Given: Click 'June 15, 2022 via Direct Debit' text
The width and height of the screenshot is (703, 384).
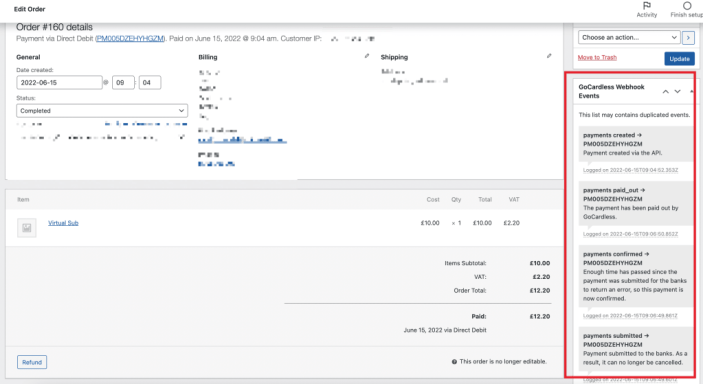Looking at the screenshot, I should pos(445,330).
